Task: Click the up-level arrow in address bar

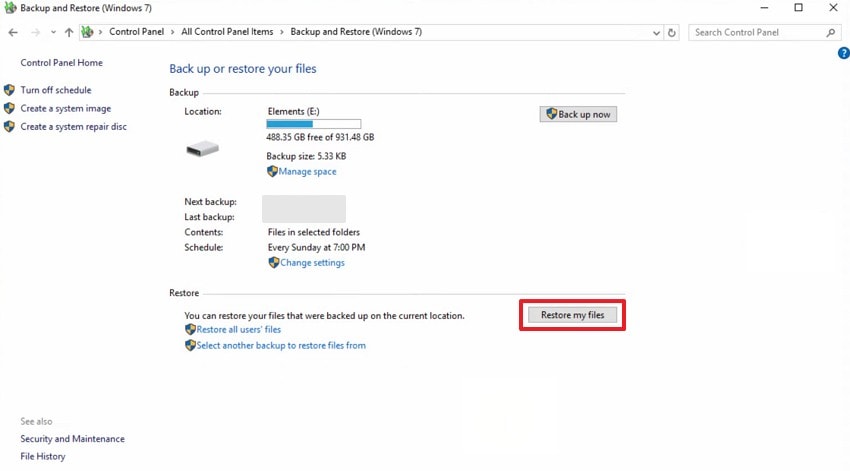Action: coord(68,32)
